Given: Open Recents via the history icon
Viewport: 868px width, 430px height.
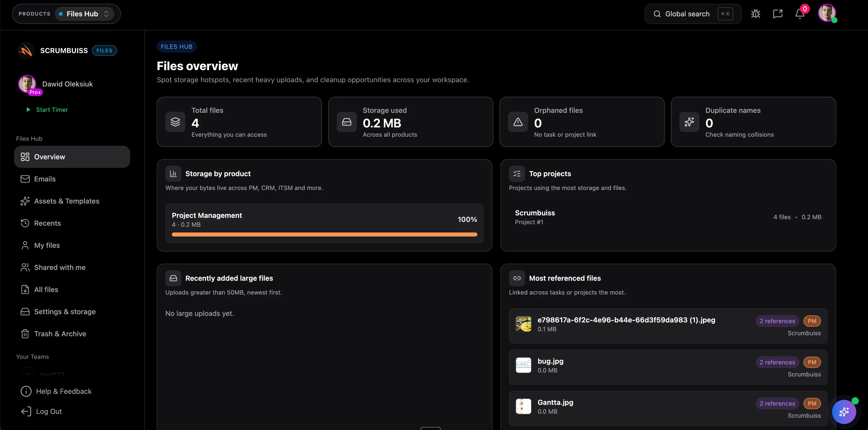Looking at the screenshot, I should (x=25, y=223).
